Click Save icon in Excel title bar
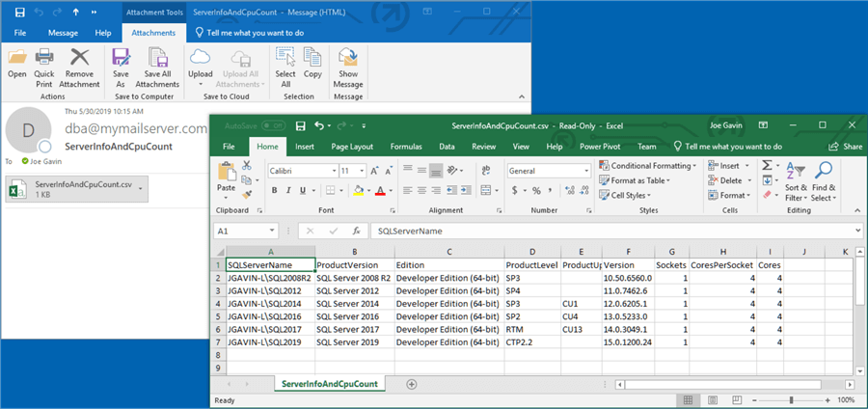868x409 pixels. click(x=301, y=126)
